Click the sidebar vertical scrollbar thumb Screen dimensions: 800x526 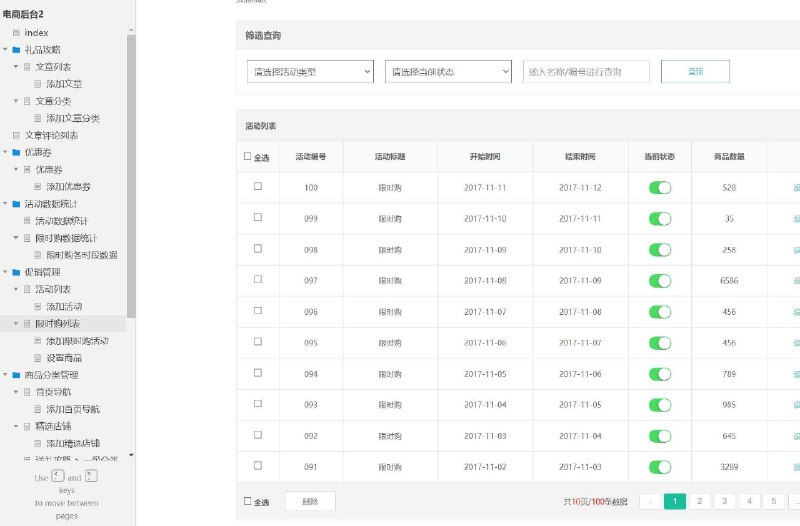pyautogui.click(x=131, y=176)
